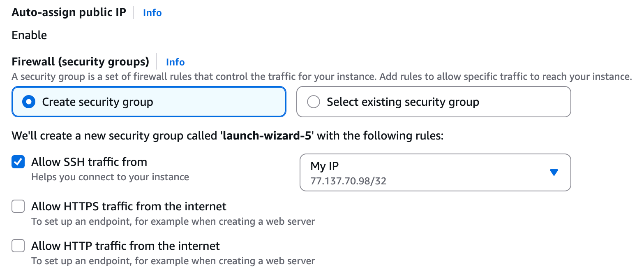Image resolution: width=644 pixels, height=277 pixels.
Task: Click the Allow SSH traffic checkmark icon
Action: [x=18, y=162]
